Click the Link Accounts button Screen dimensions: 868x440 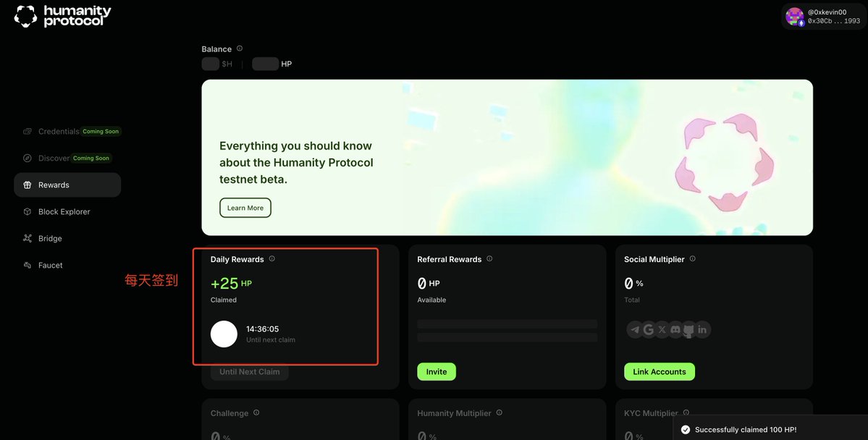tap(660, 372)
